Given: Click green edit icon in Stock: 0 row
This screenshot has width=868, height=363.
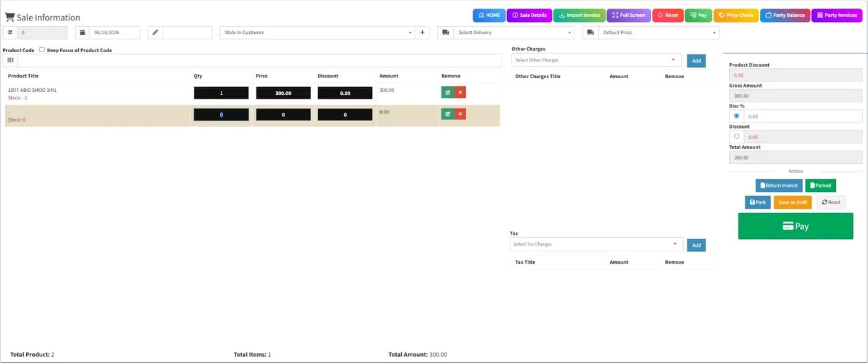Looking at the screenshot, I should point(448,114).
